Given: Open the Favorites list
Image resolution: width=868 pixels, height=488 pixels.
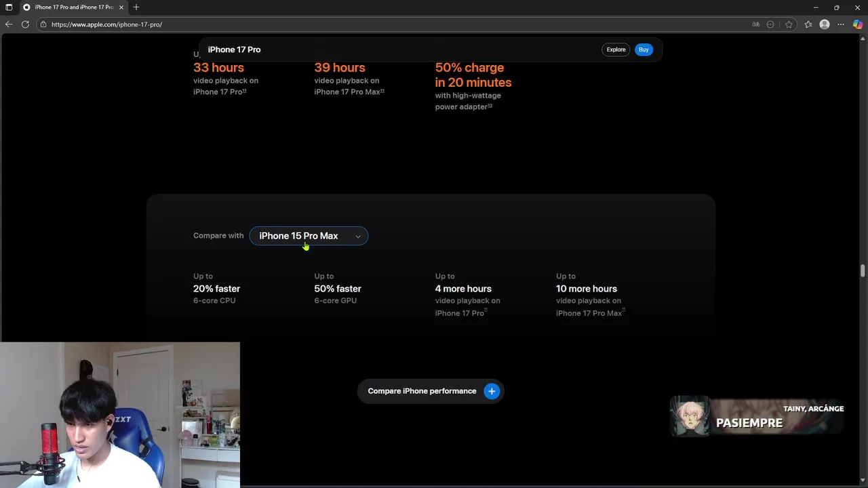Looking at the screenshot, I should [808, 24].
